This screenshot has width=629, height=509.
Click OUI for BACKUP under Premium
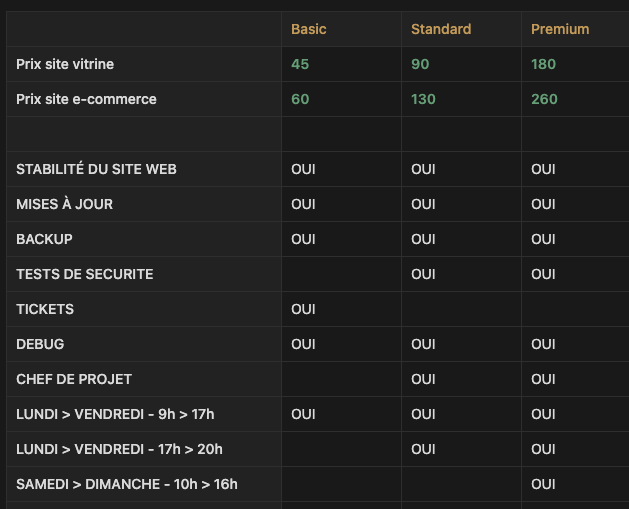[x=543, y=239]
